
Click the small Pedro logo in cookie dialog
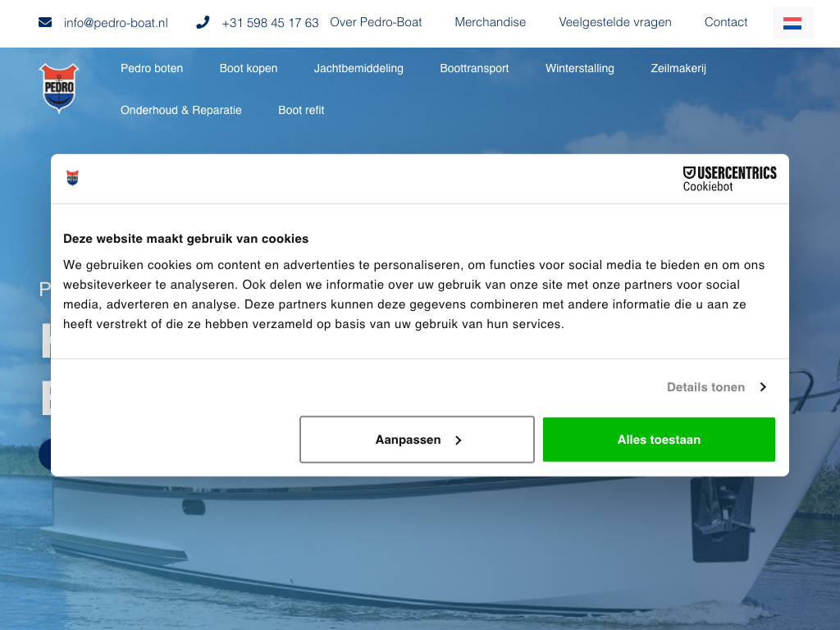(72, 178)
